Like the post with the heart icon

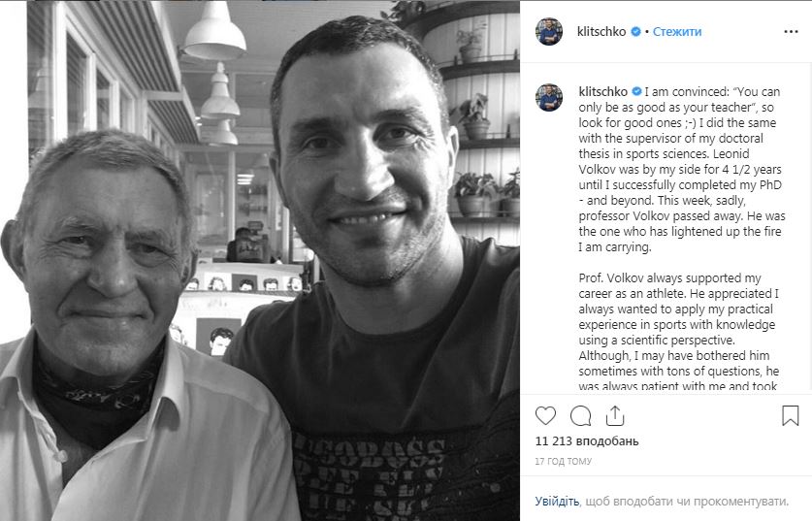[x=545, y=415]
